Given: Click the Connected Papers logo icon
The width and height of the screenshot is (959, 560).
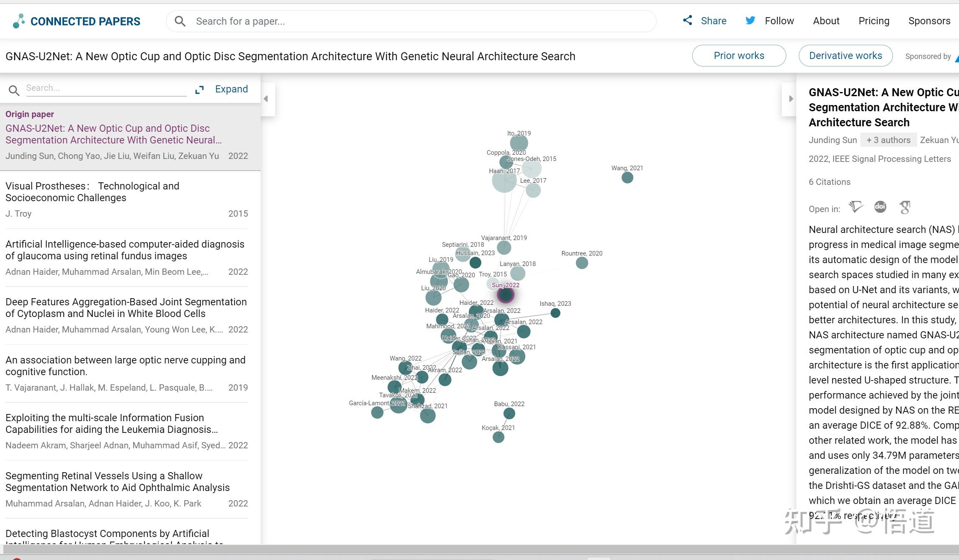Looking at the screenshot, I should pyautogui.click(x=18, y=21).
